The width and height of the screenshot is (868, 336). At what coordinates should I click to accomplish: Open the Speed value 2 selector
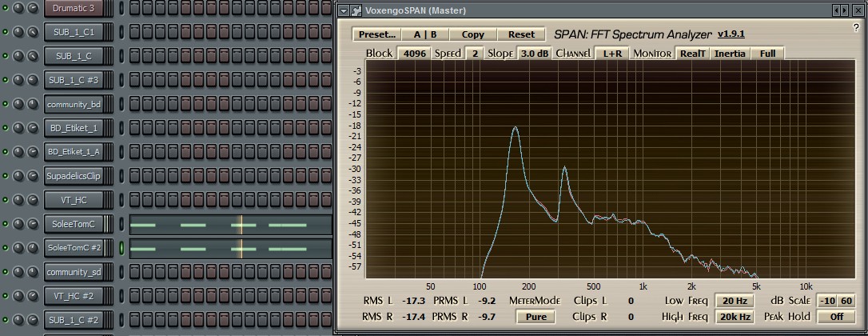[475, 54]
